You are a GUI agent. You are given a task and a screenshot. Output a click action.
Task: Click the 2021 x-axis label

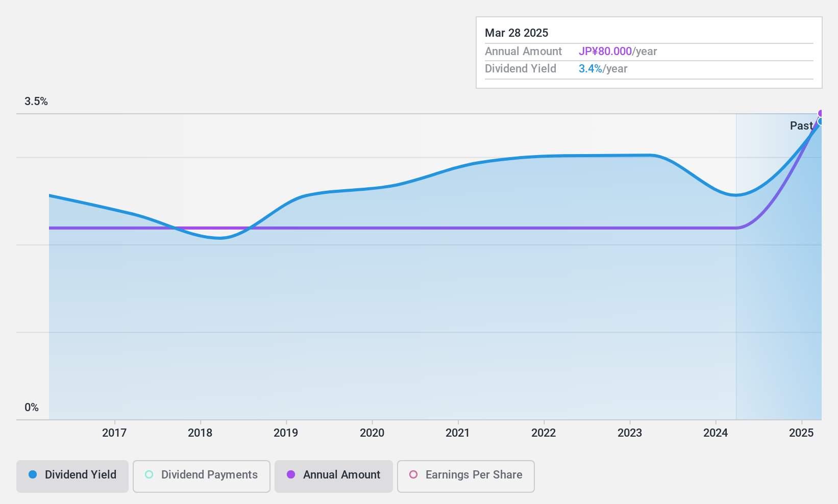pos(458,433)
